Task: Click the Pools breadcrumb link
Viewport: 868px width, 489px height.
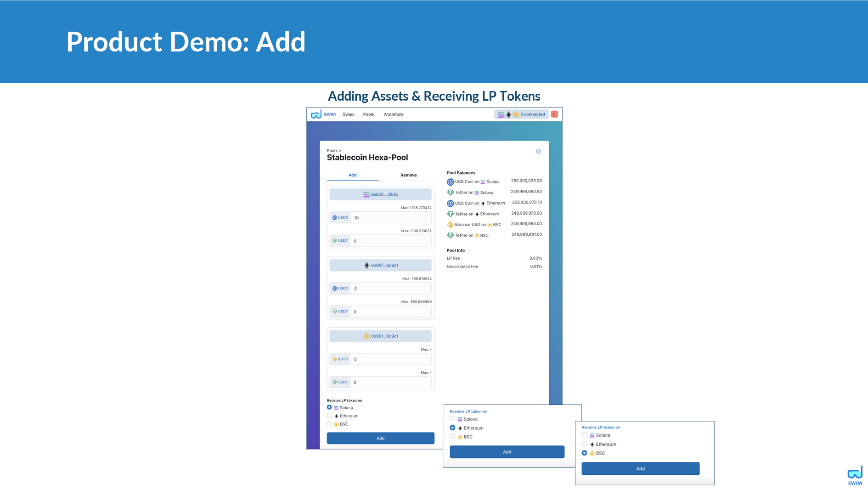Action: pyautogui.click(x=332, y=150)
